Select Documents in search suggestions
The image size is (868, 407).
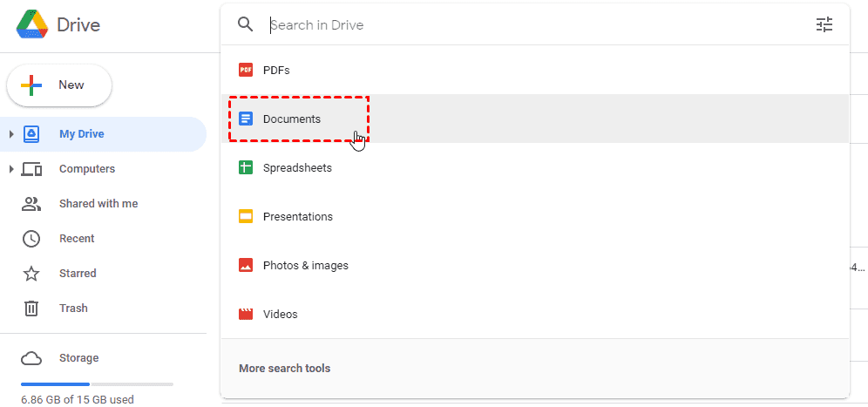[x=292, y=119]
